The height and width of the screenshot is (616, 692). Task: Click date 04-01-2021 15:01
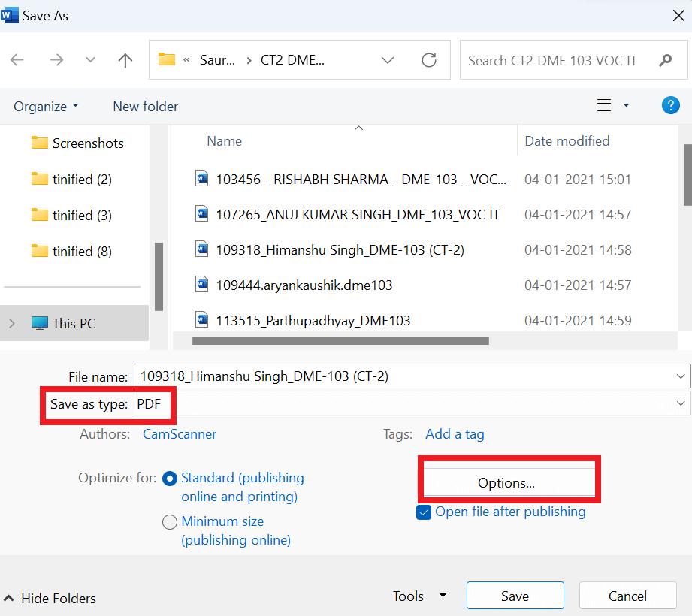point(578,179)
